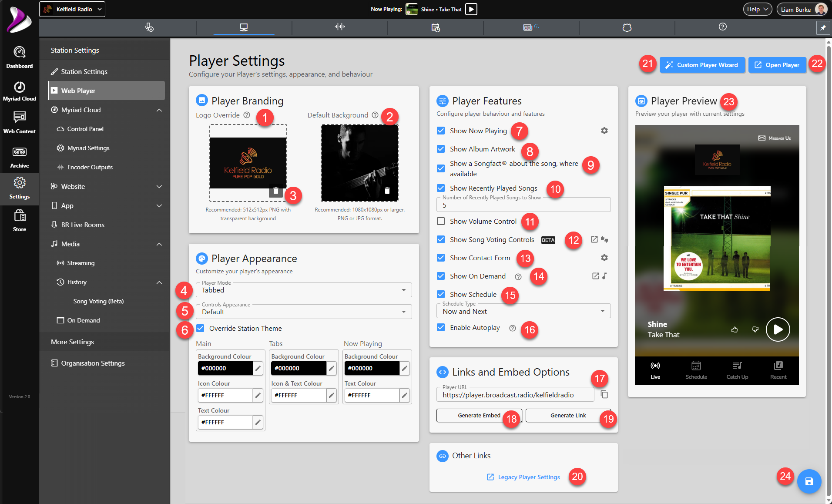This screenshot has height=504, width=832.
Task: Click the pin icon in toolbar
Action: (x=823, y=27)
